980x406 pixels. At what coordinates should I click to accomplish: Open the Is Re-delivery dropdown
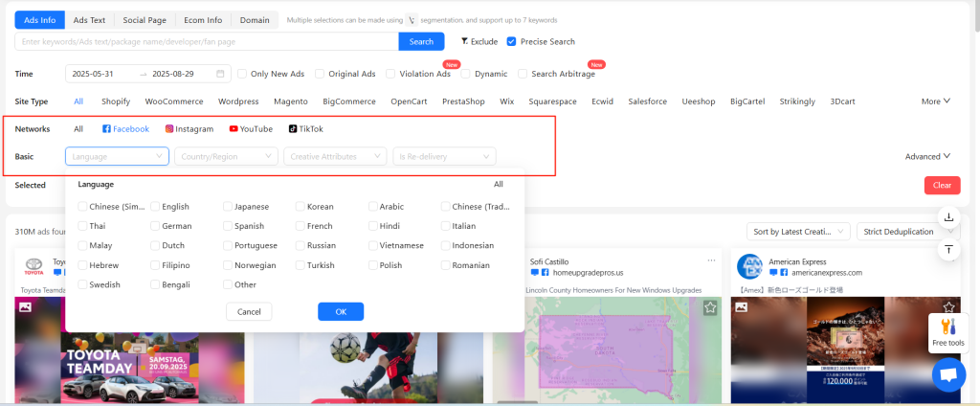[444, 156]
